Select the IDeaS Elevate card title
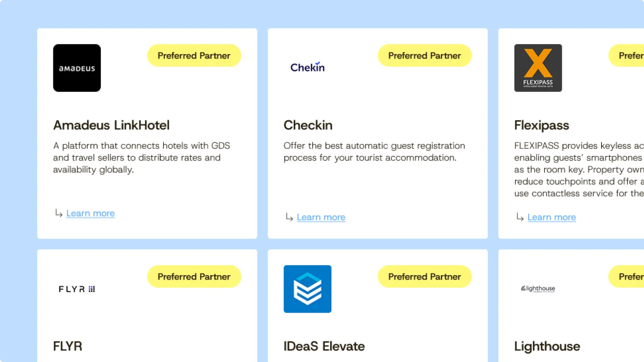The height and width of the screenshot is (362, 644). pyautogui.click(x=324, y=346)
